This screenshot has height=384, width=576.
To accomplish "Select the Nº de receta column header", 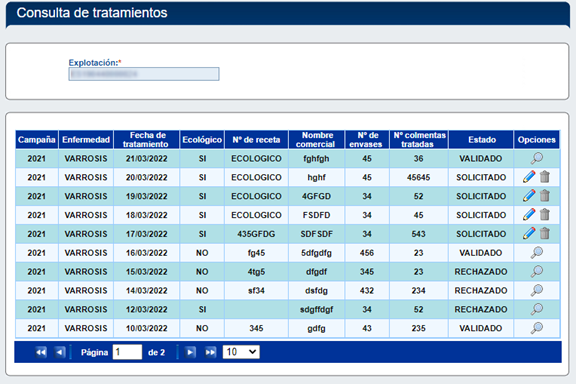I will click(x=256, y=140).
